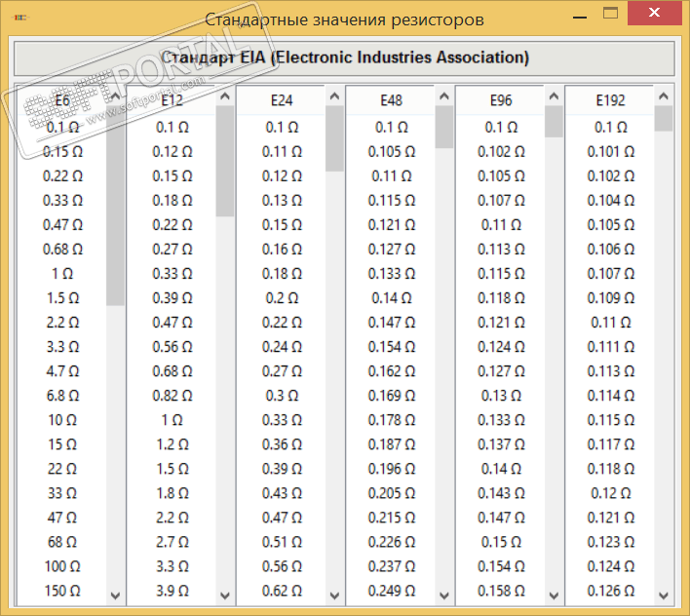
Task: Select 0.158 Ω in the E96 list
Action: coord(501,591)
